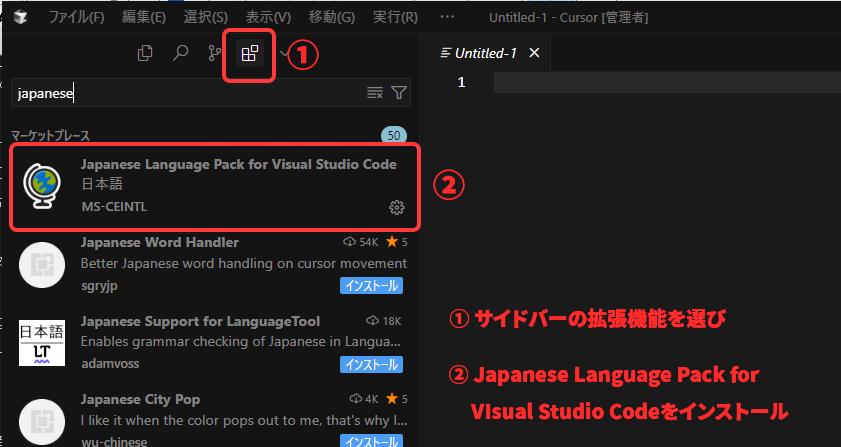The width and height of the screenshot is (841, 447).
Task: Open the 移動(G) menu
Action: click(331, 17)
